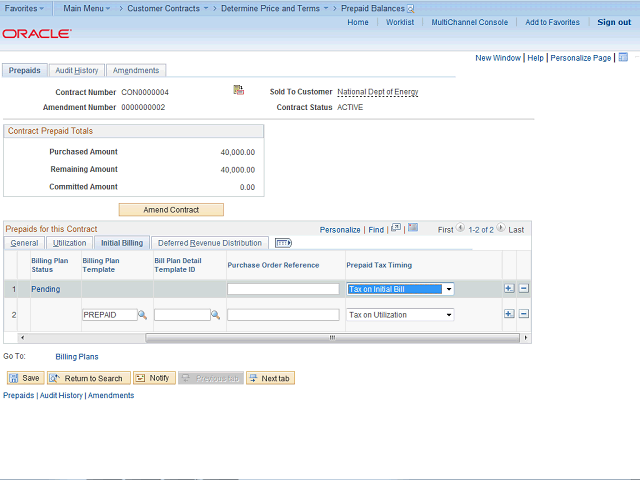
Task: Open the Utilization grid tab
Action: [x=69, y=243]
